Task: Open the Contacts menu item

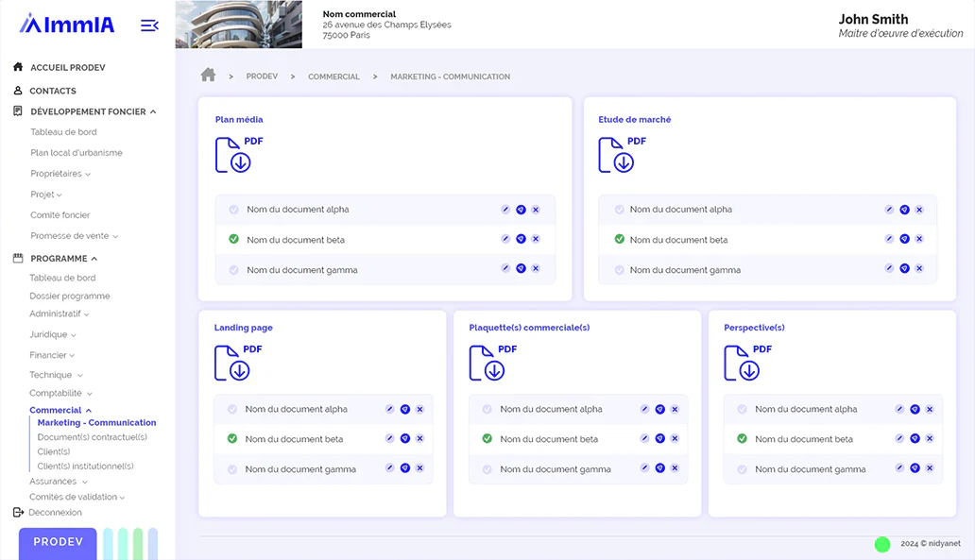Action: point(52,91)
